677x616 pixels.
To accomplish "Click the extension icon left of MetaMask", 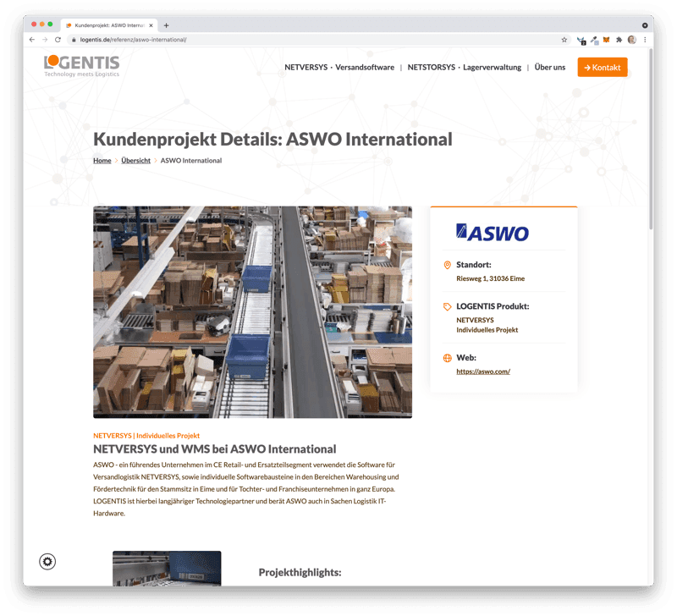I will pos(595,40).
